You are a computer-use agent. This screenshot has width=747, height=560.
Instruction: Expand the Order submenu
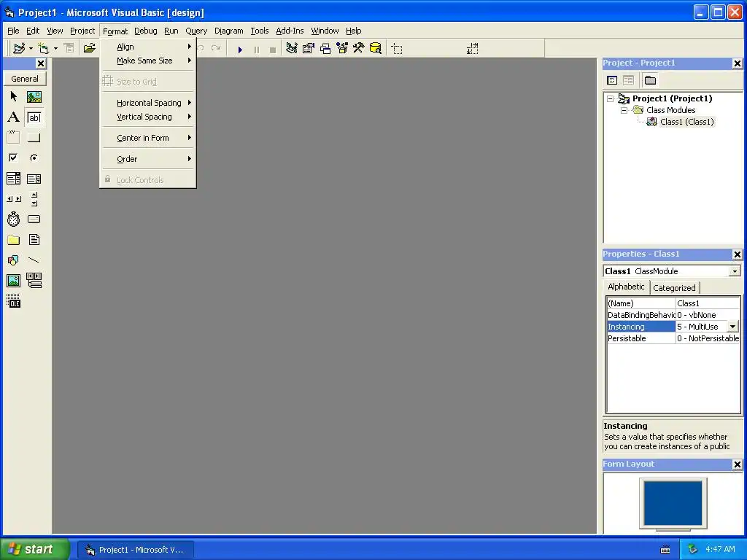pos(148,159)
